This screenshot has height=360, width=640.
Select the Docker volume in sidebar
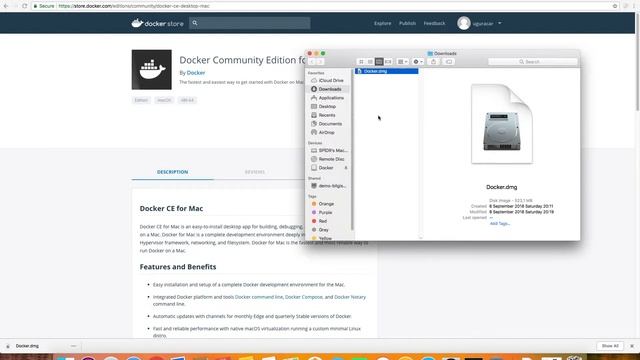[x=326, y=168]
